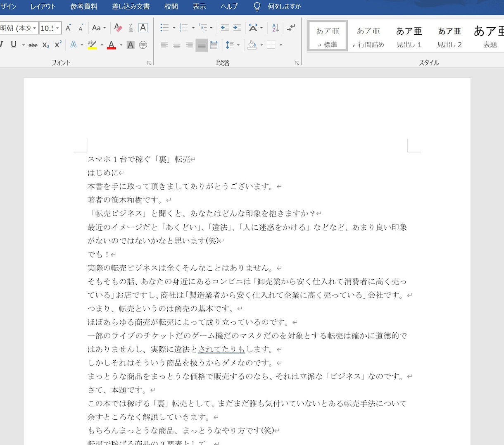This screenshot has height=445, width=504.
Task: Align text left
Action: coord(164,45)
